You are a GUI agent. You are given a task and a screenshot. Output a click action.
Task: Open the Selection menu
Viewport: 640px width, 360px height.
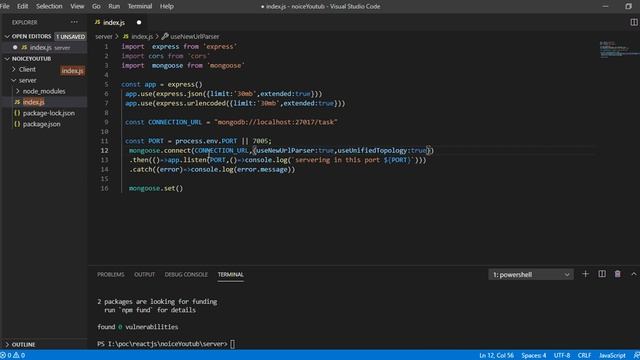coord(49,6)
